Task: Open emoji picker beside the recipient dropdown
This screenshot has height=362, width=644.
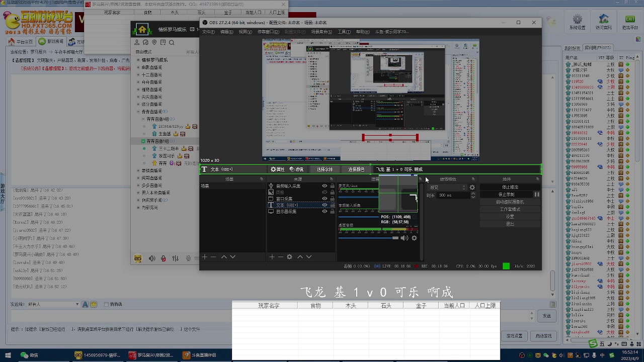Action: [93, 304]
